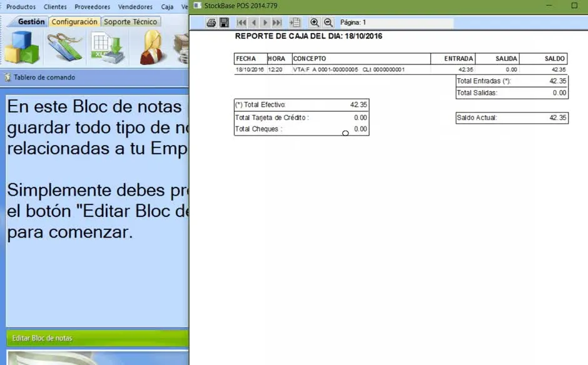
Task: Click the Total Salidas value 0.00
Action: point(559,92)
